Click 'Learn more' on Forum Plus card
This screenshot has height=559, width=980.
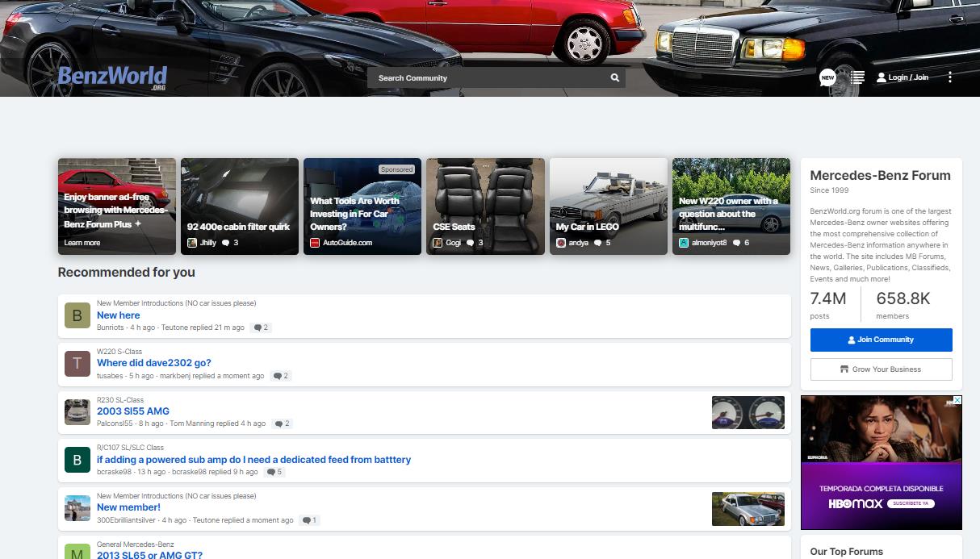(x=82, y=243)
